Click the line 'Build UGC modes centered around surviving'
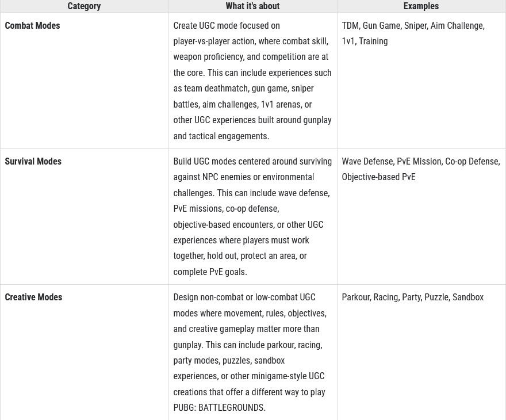The height and width of the screenshot is (420, 506). pyautogui.click(x=252, y=162)
